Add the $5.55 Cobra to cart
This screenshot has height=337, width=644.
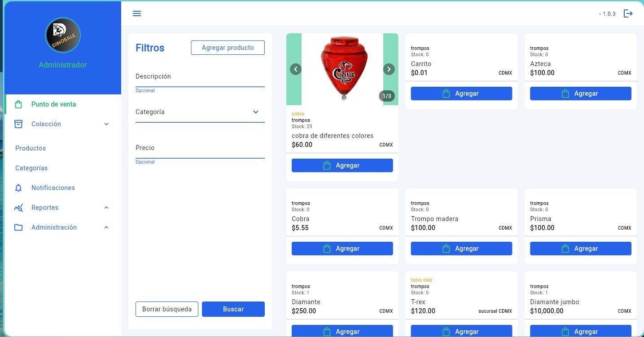click(342, 248)
